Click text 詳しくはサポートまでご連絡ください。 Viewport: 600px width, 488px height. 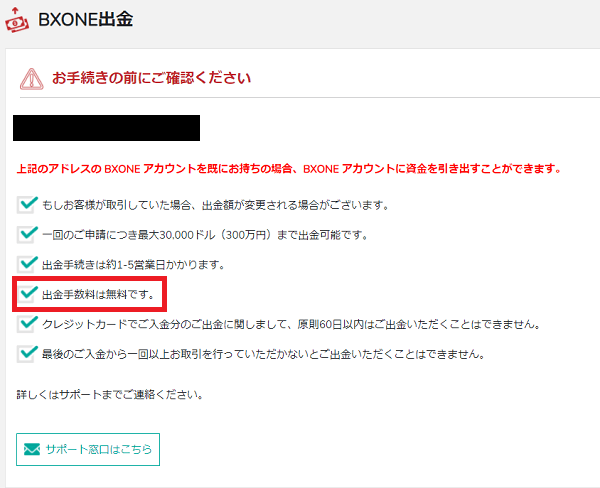[x=110, y=394]
